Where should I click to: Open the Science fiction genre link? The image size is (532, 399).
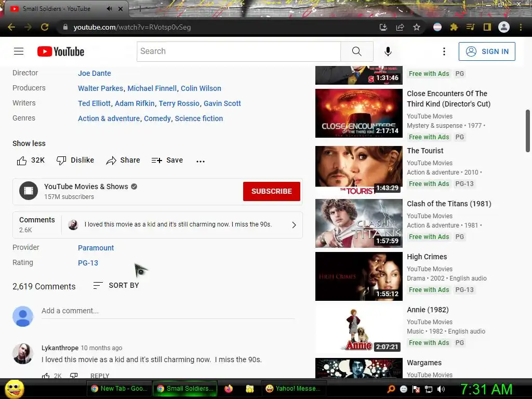(x=199, y=118)
